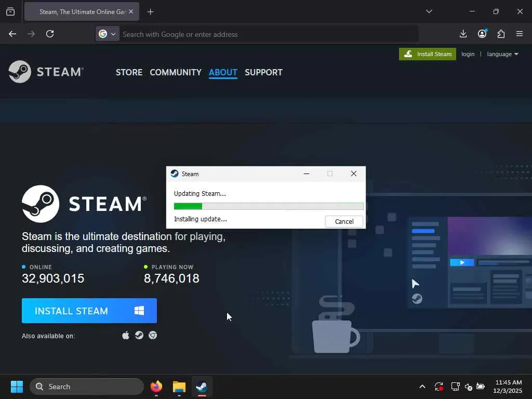Screen dimensions: 532x399
Task: Click the blue INSTALL STEAM button
Action: (x=89, y=311)
